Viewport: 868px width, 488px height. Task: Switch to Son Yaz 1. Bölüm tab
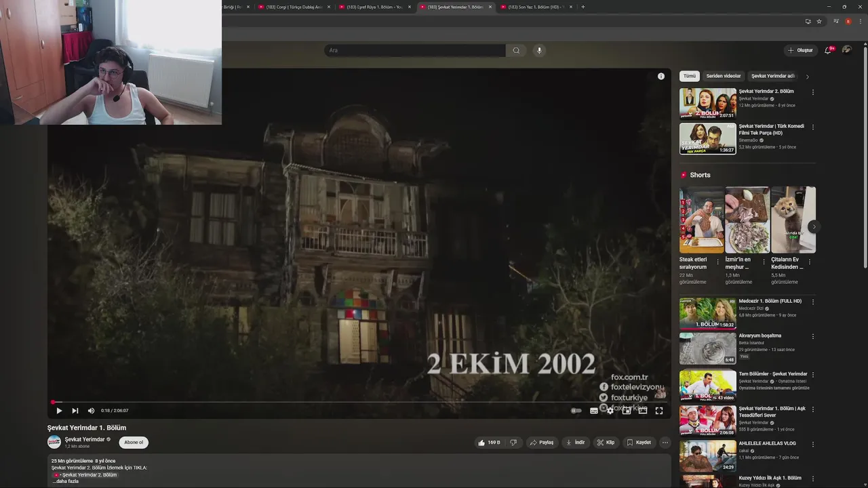(536, 7)
